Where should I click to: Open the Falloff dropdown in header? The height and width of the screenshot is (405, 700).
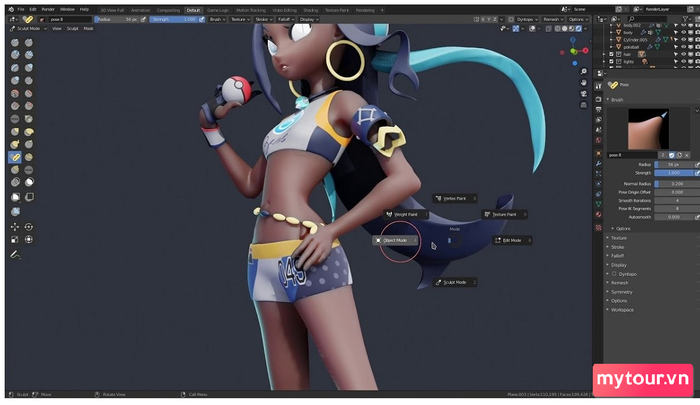click(287, 19)
